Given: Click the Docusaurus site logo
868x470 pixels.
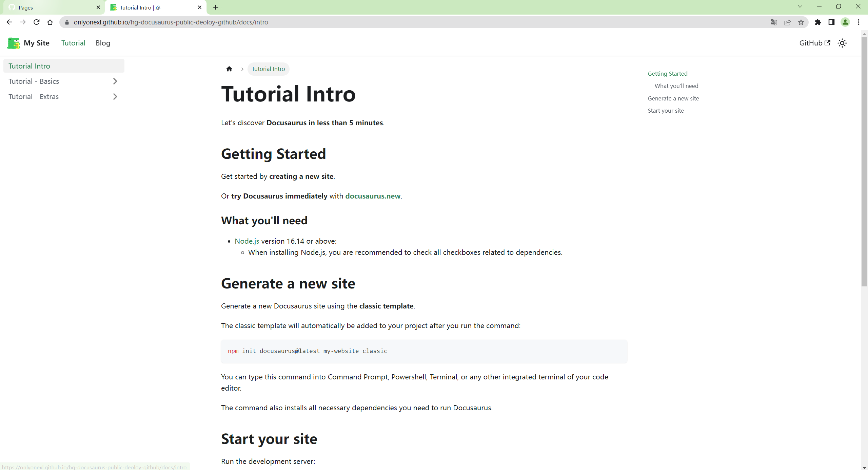Looking at the screenshot, I should [x=14, y=43].
